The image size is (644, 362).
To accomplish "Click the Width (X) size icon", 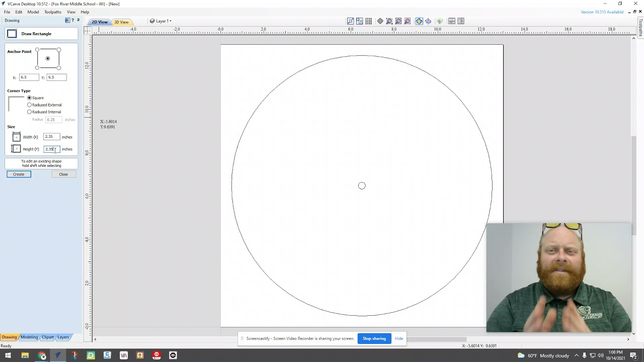I will [16, 137].
